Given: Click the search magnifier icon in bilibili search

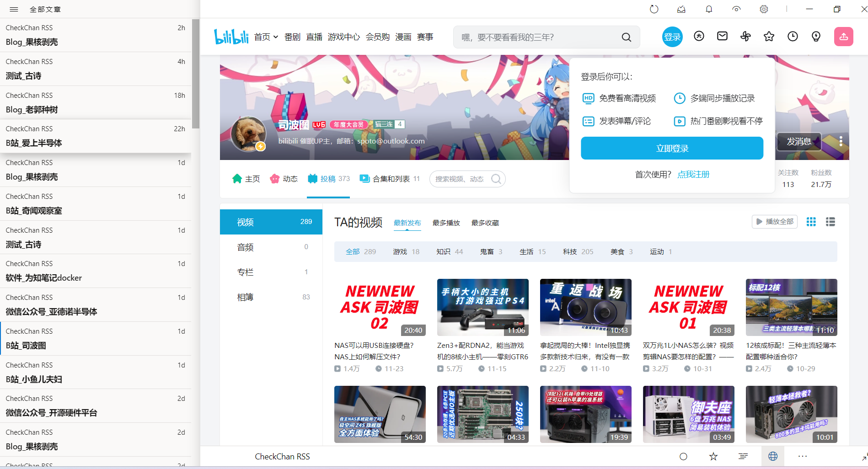Looking at the screenshot, I should (x=627, y=37).
